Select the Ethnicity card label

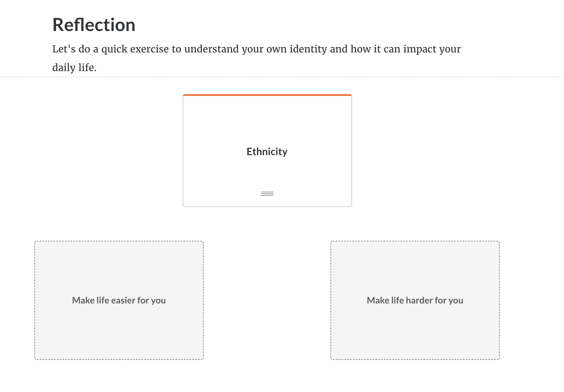267,152
